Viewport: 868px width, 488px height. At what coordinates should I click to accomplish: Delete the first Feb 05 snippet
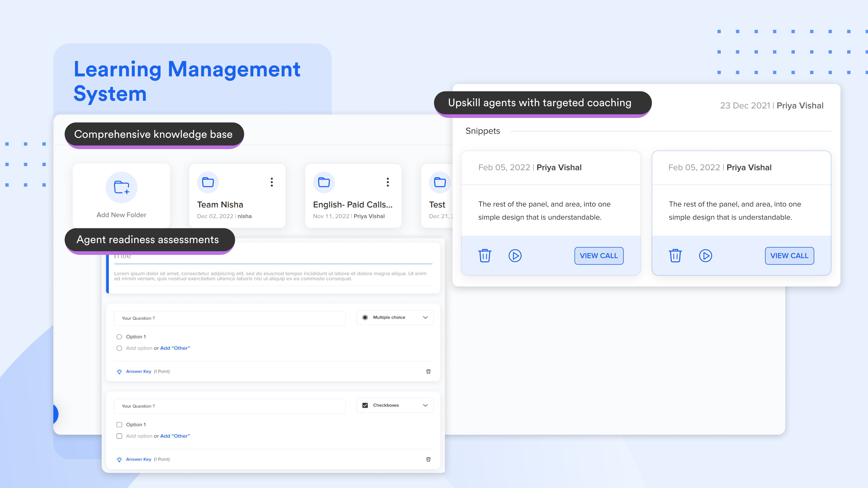click(x=484, y=256)
